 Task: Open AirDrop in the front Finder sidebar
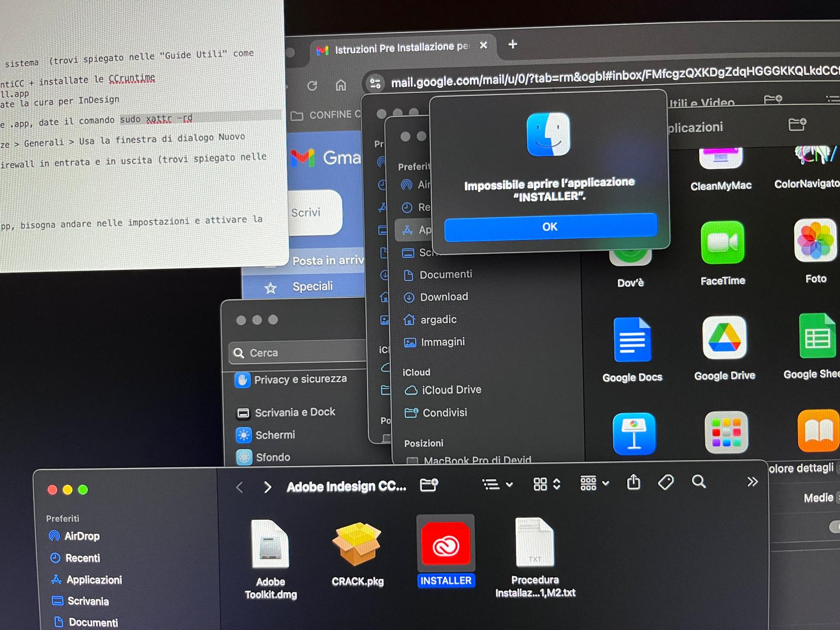coord(74,536)
